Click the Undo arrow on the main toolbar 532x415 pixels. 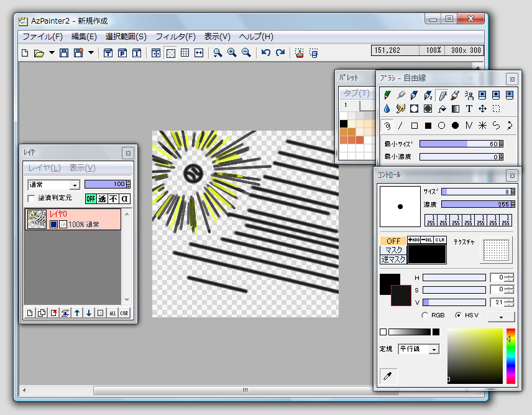tap(265, 53)
